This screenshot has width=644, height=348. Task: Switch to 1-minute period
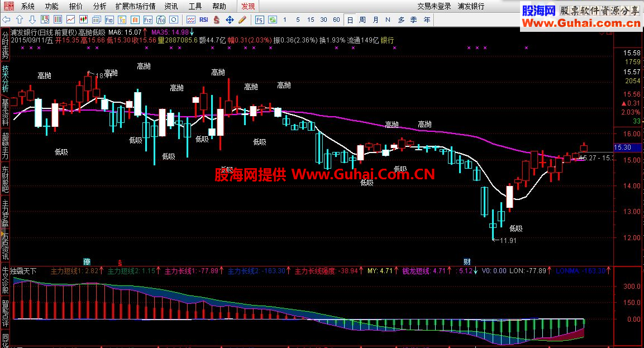click(x=285, y=20)
